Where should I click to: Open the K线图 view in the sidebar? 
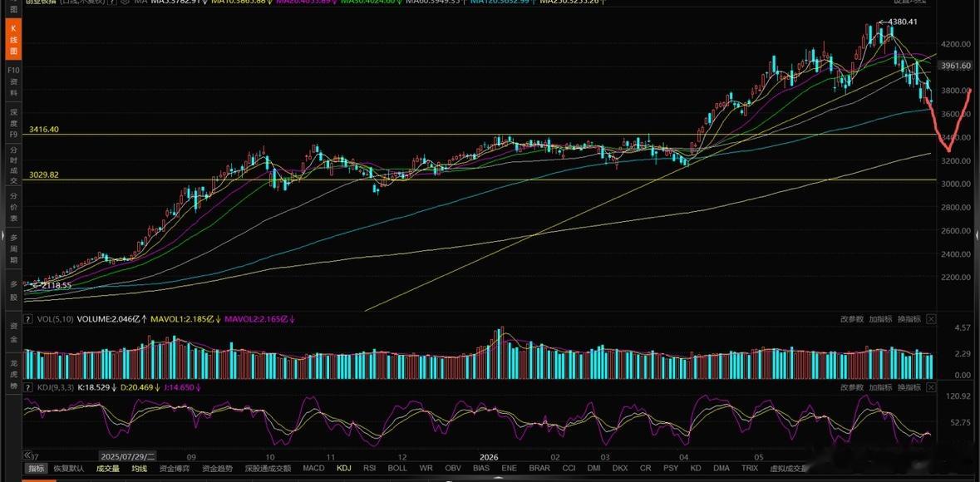tap(14, 39)
